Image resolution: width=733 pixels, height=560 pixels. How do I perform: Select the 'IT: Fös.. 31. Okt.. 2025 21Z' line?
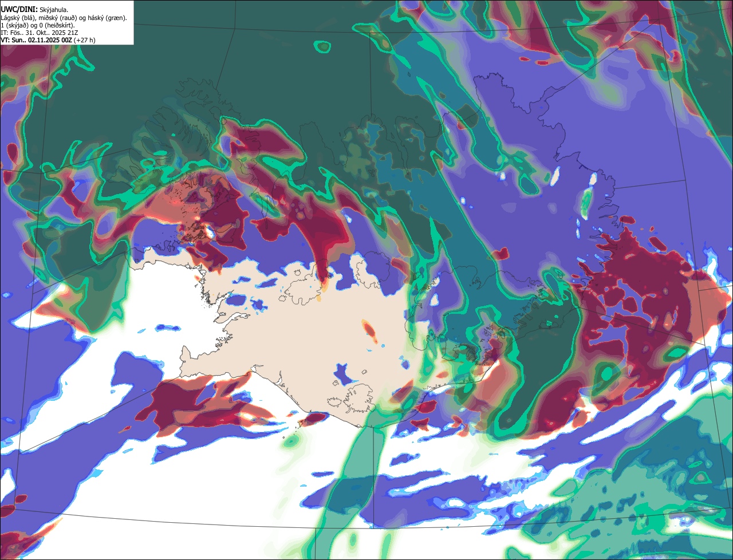(x=40, y=33)
